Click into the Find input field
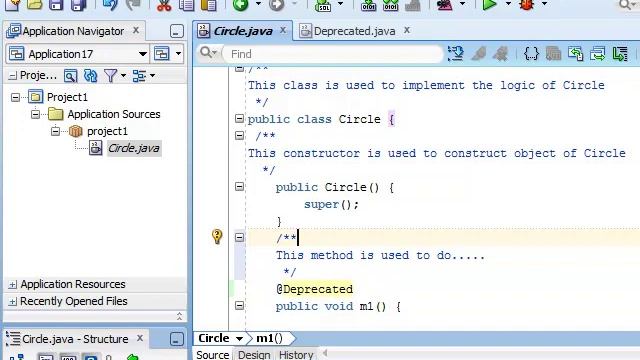Viewport: 640px width, 360px height. (x=333, y=54)
